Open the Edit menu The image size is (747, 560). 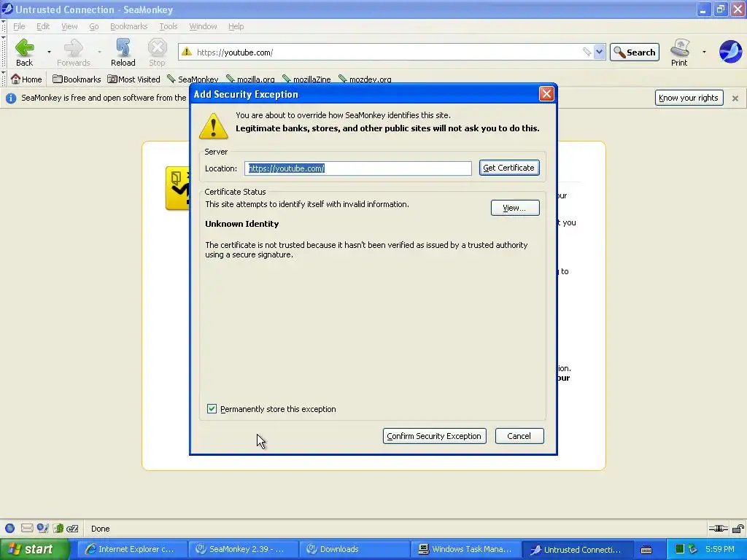43,26
